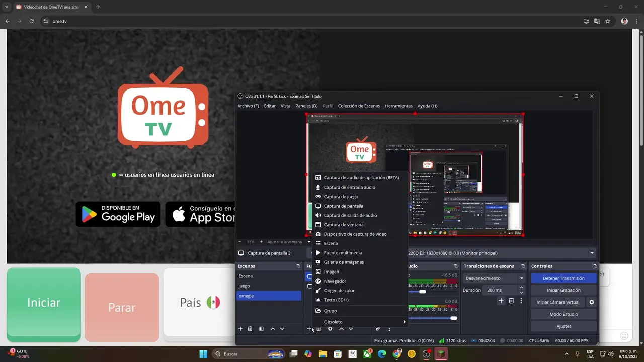Open the 'Herramientas' menu
The height and width of the screenshot is (362, 644).
(398, 106)
